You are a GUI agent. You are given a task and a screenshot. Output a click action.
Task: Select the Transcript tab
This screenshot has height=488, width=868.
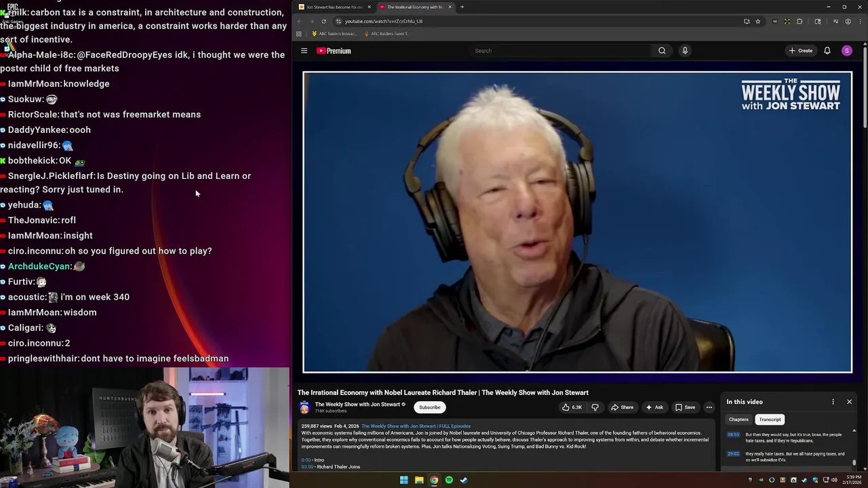[x=770, y=420]
